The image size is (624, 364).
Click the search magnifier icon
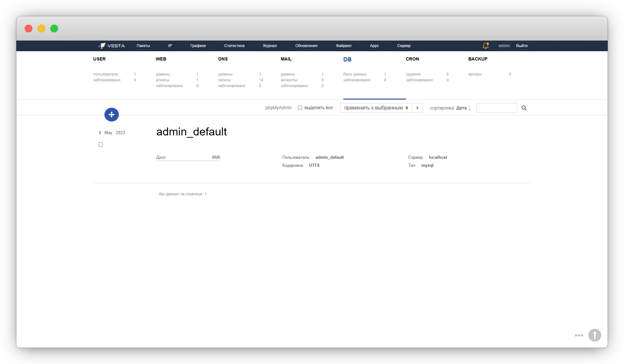(x=524, y=108)
